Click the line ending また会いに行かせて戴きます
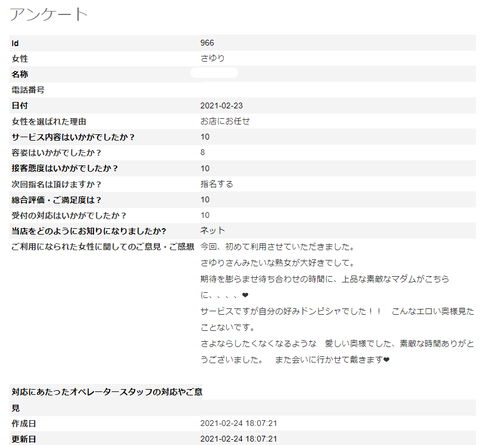This screenshot has height=445, width=480. (295, 360)
